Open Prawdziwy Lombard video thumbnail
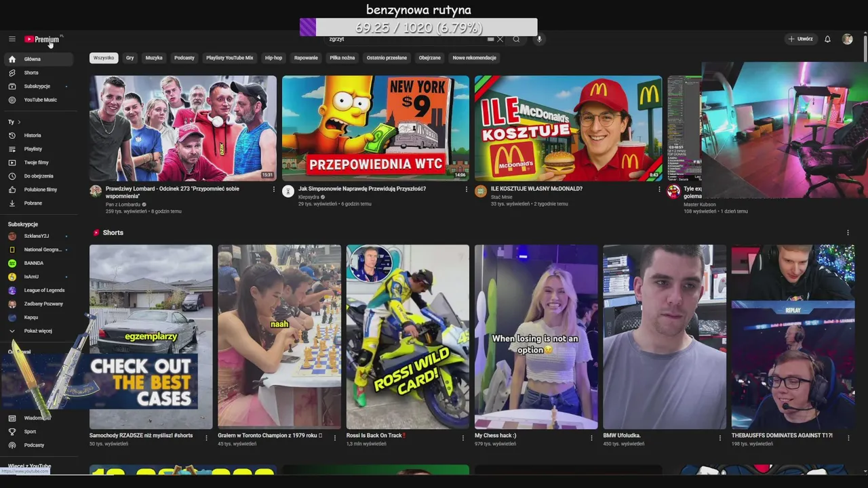Image resolution: width=868 pixels, height=488 pixels. point(183,128)
